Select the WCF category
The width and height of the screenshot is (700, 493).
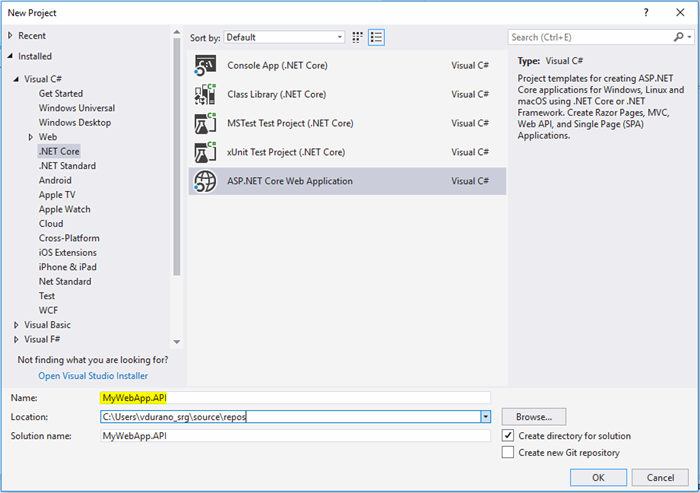coord(48,310)
